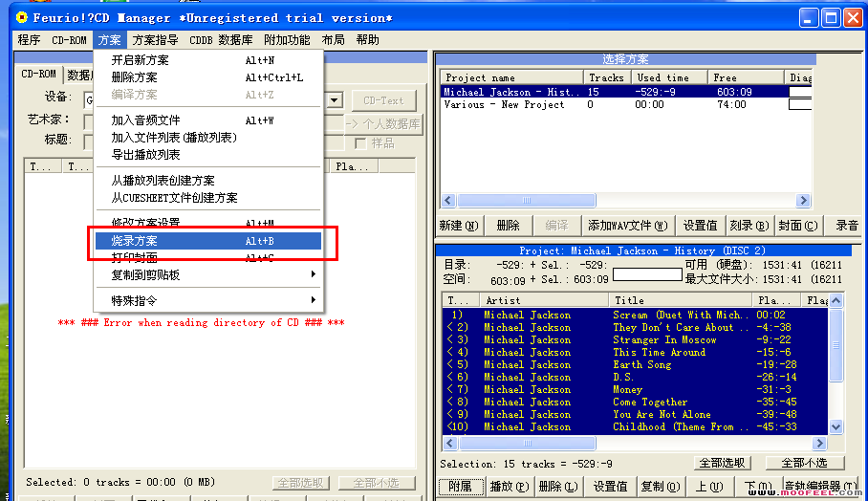Expand the 复制到剪贴板 submenu
The width and height of the screenshot is (868, 501).
208,274
